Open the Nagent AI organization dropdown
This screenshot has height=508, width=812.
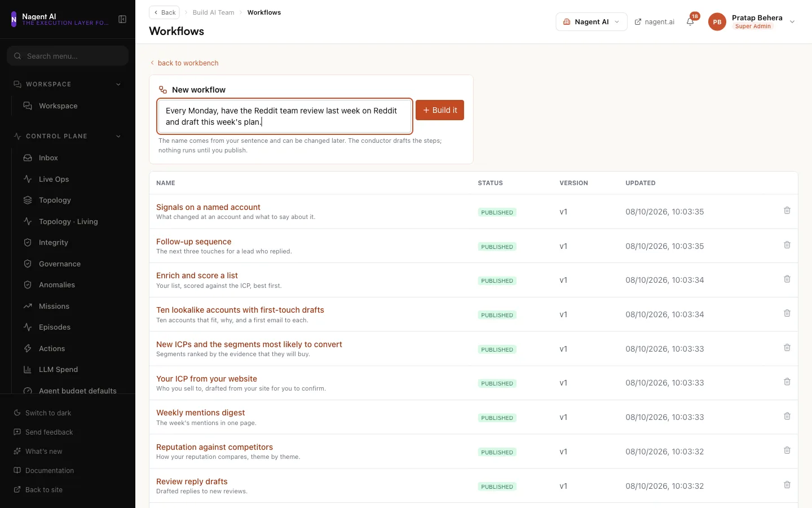(x=592, y=22)
